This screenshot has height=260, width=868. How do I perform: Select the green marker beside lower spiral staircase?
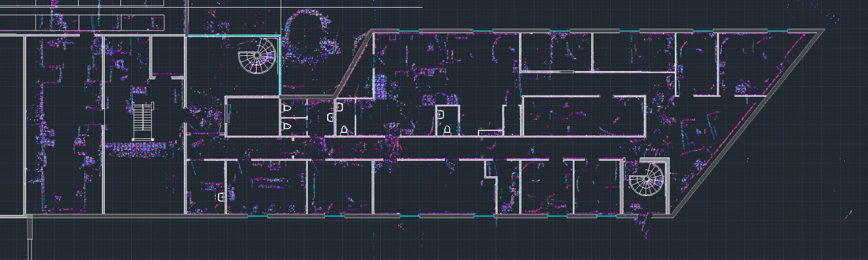[x=624, y=160]
